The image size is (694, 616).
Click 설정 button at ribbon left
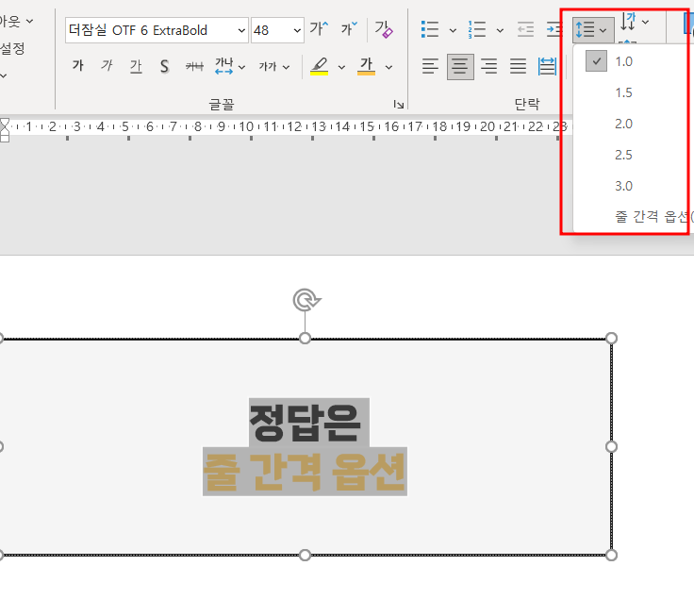point(12,48)
